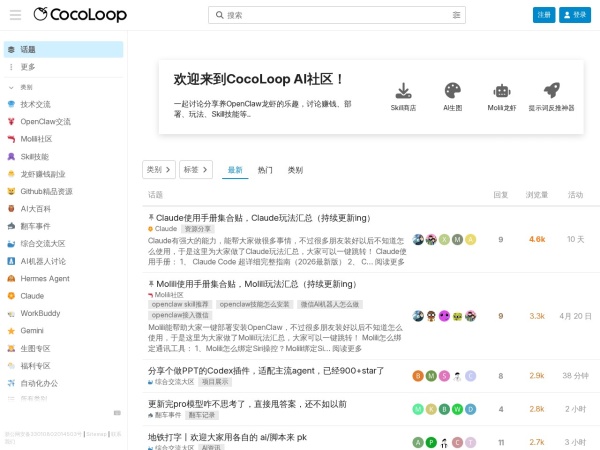This screenshot has width=600, height=450.
Task: Click the openclaw接入微信 tag
Action: click(x=180, y=315)
